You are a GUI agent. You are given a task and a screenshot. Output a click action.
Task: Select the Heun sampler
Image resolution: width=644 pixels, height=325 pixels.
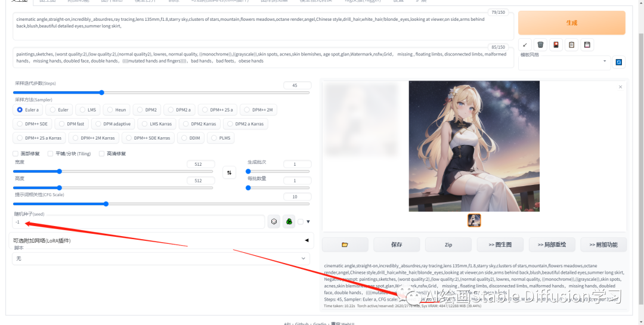pyautogui.click(x=117, y=110)
